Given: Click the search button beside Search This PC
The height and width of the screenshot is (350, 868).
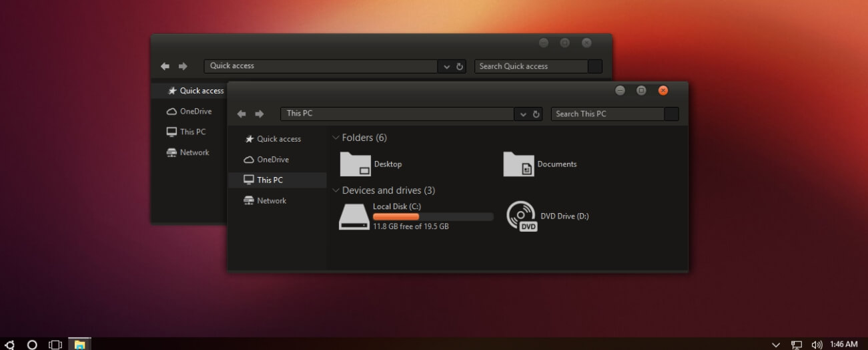Looking at the screenshot, I should pyautogui.click(x=672, y=114).
